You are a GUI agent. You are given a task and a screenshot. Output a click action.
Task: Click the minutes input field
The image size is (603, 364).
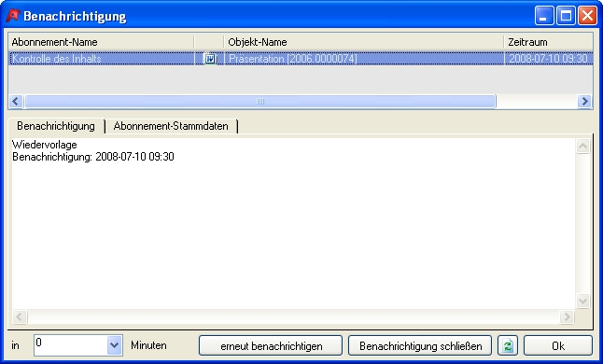(x=71, y=345)
